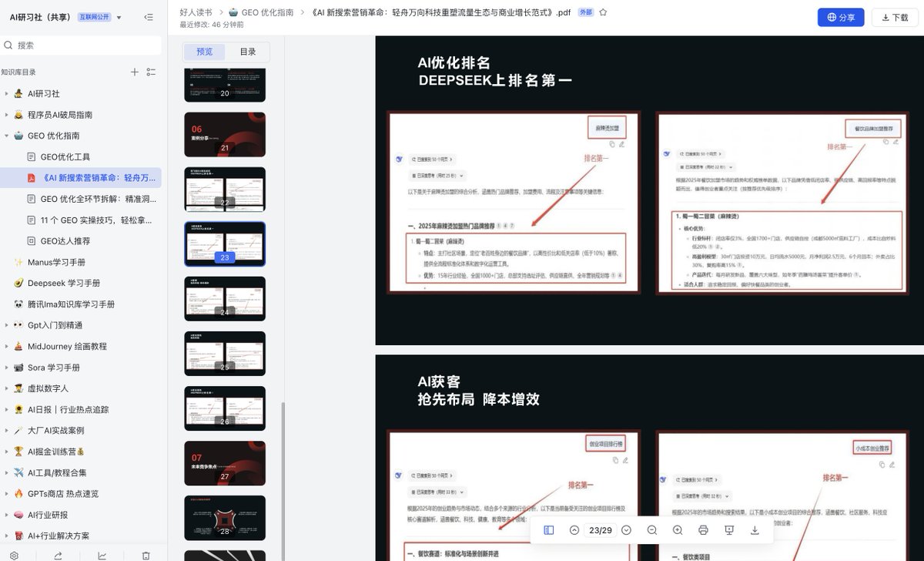
Task: Collapse the GEO 优化指南 node
Action: pos(6,136)
